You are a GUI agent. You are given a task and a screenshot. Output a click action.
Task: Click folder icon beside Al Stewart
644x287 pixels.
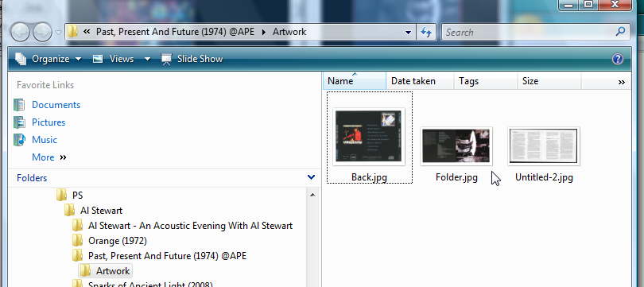coord(69,210)
